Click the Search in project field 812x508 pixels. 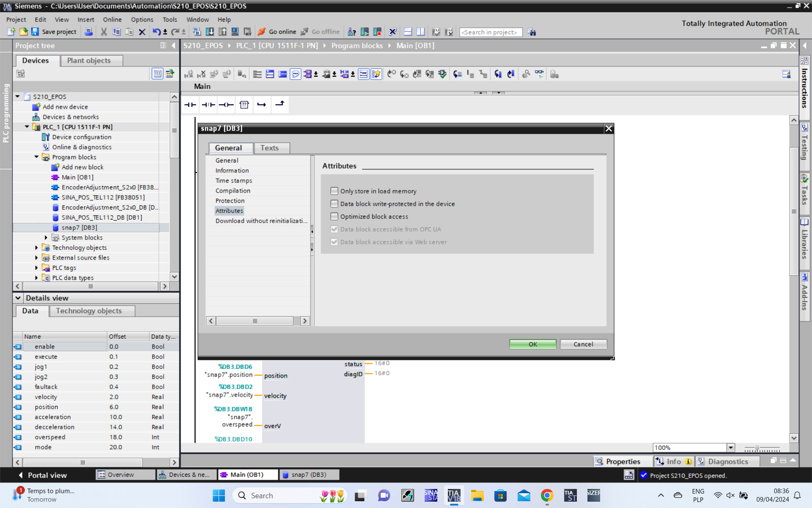(491, 32)
